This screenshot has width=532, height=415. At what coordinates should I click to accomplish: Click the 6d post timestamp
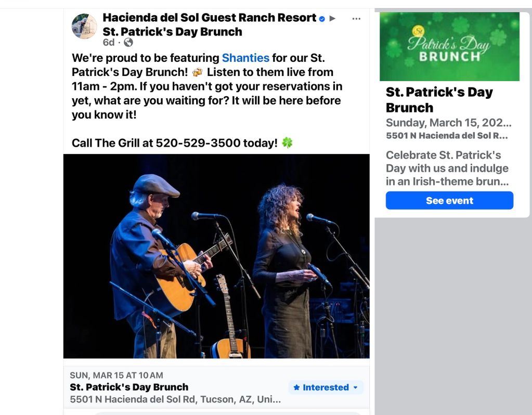coord(109,43)
